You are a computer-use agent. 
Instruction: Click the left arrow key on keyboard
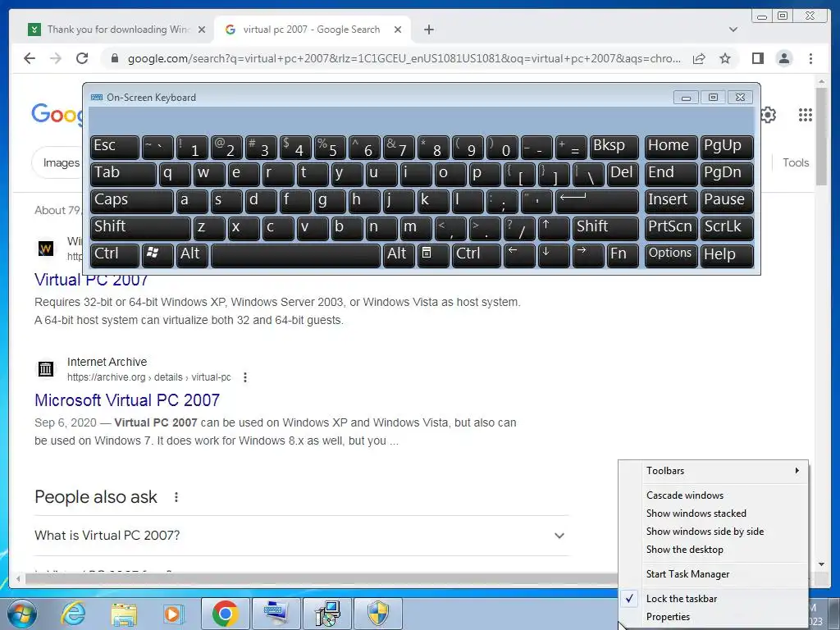pos(519,255)
